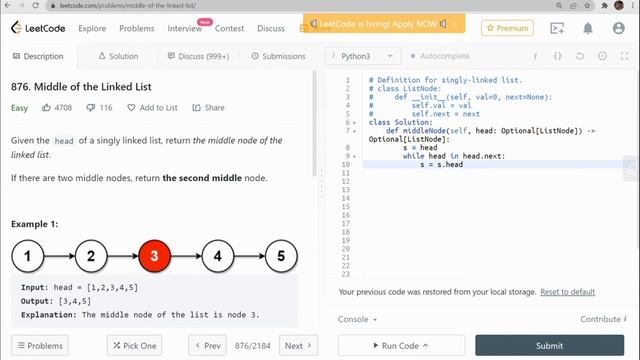Open the Python3 language dropdown
640x360 pixels.
tap(363, 56)
